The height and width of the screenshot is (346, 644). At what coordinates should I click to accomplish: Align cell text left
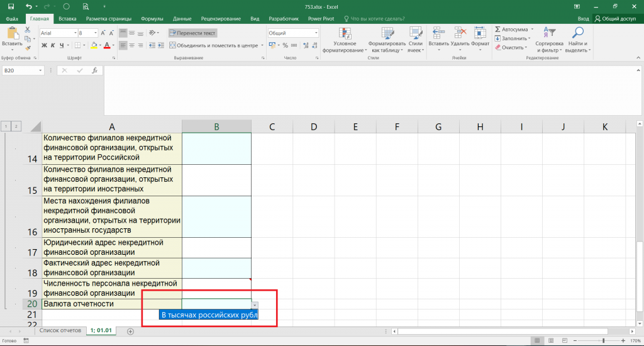[x=123, y=45]
